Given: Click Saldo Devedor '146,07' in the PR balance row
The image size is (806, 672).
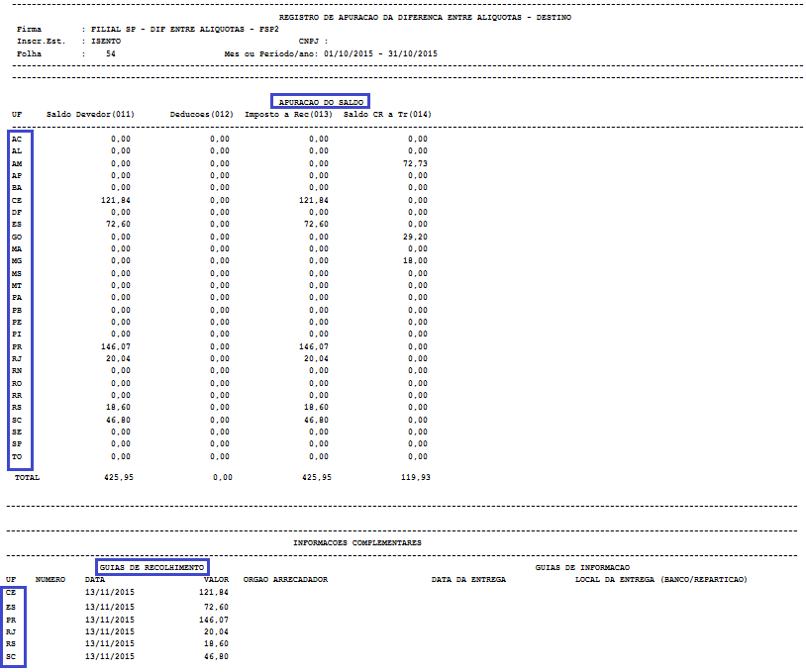Looking at the screenshot, I should click(115, 346).
